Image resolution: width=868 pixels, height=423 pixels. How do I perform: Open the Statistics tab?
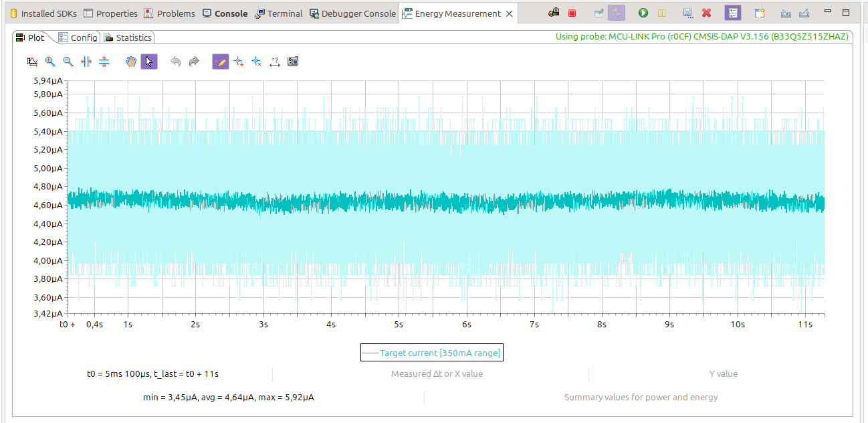pos(128,37)
